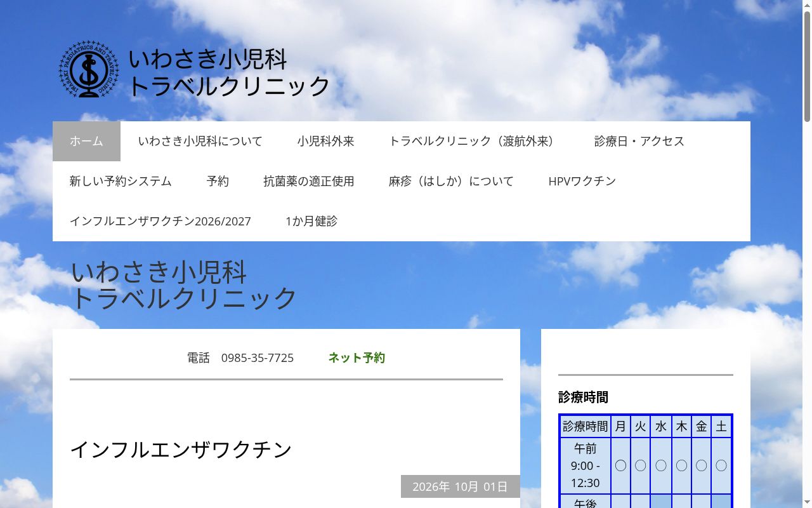Click the 診療時間 table header cell
The height and width of the screenshot is (508, 812).
tap(585, 427)
